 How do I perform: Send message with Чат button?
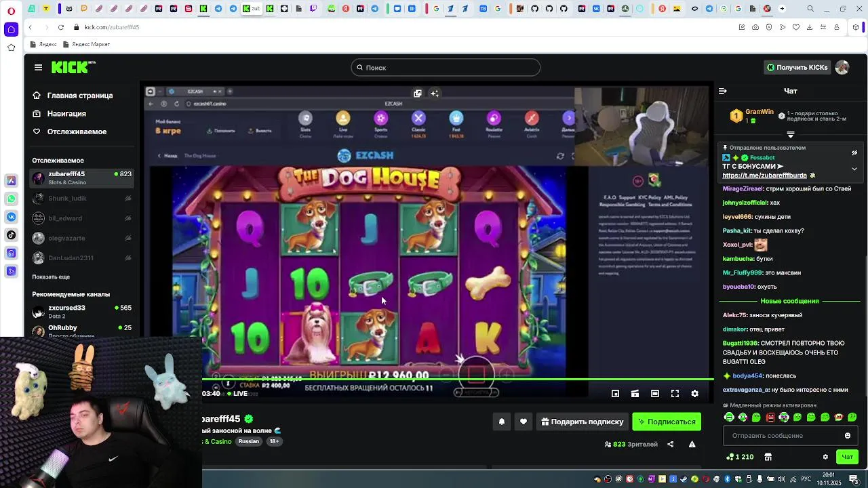[848, 457]
